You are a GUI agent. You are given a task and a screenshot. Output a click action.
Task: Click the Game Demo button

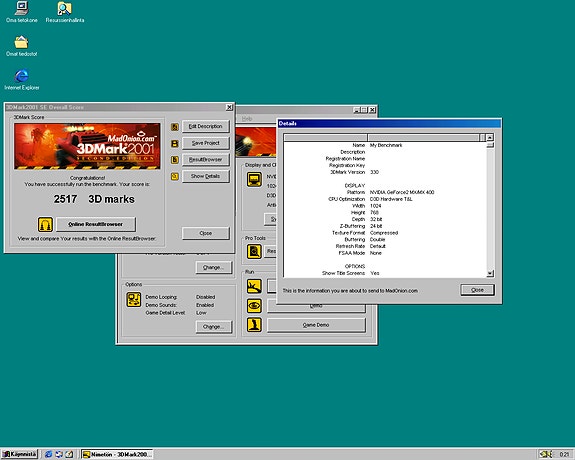(316, 325)
